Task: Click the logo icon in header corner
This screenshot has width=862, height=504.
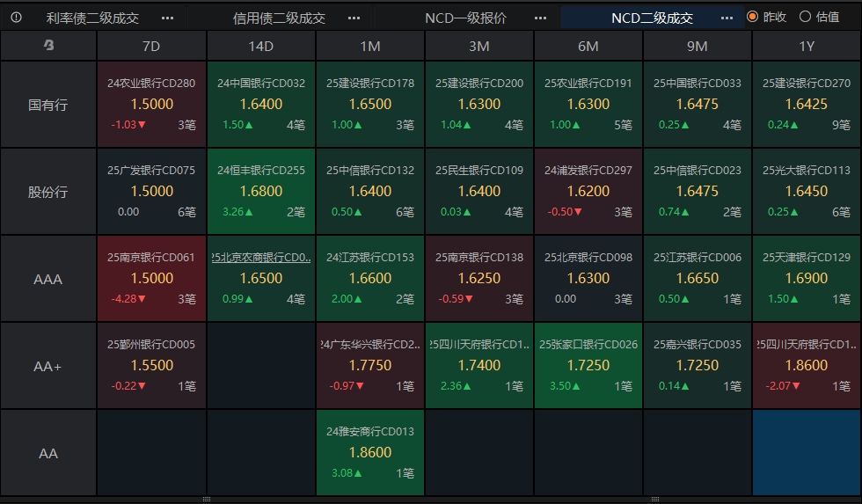Action: (x=48, y=46)
